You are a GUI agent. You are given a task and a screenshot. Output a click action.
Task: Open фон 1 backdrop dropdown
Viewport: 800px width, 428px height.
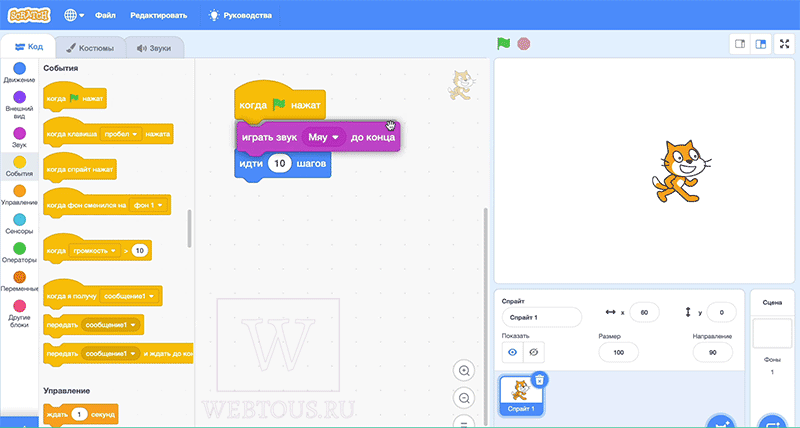(148, 205)
